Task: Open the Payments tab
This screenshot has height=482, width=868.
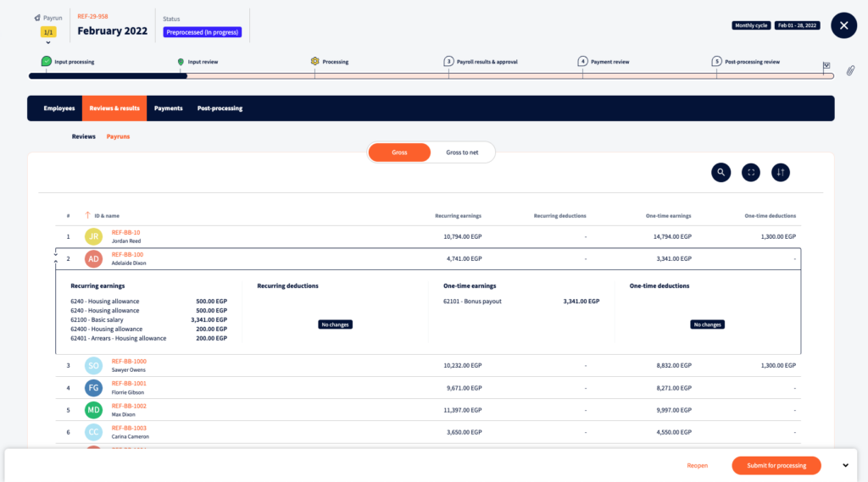Action: tap(168, 108)
